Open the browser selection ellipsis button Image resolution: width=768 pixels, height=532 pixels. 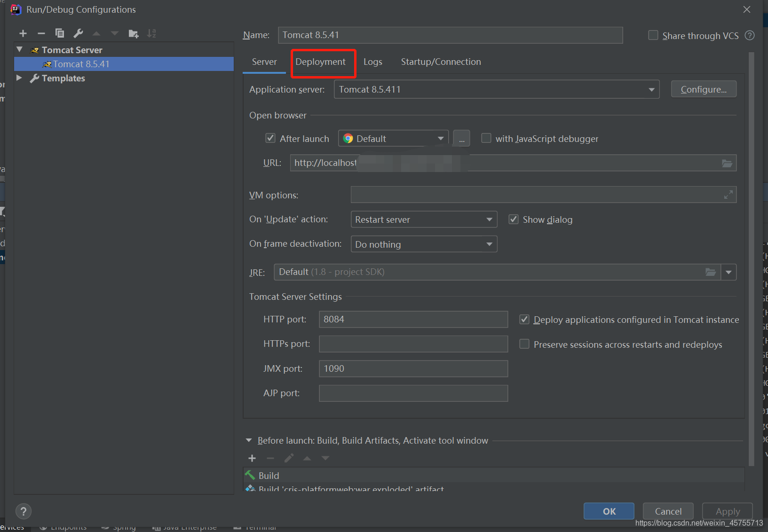coord(461,139)
